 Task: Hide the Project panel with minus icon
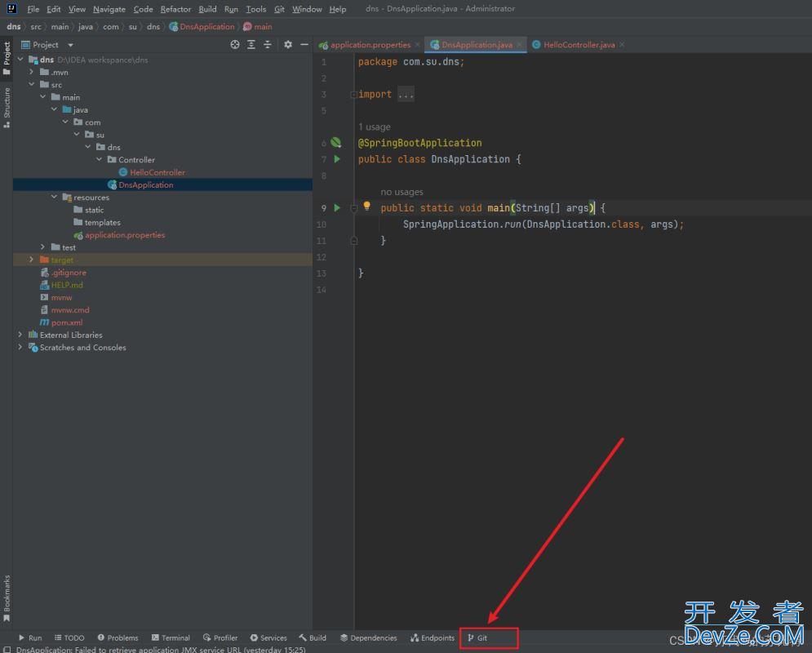pyautogui.click(x=304, y=45)
